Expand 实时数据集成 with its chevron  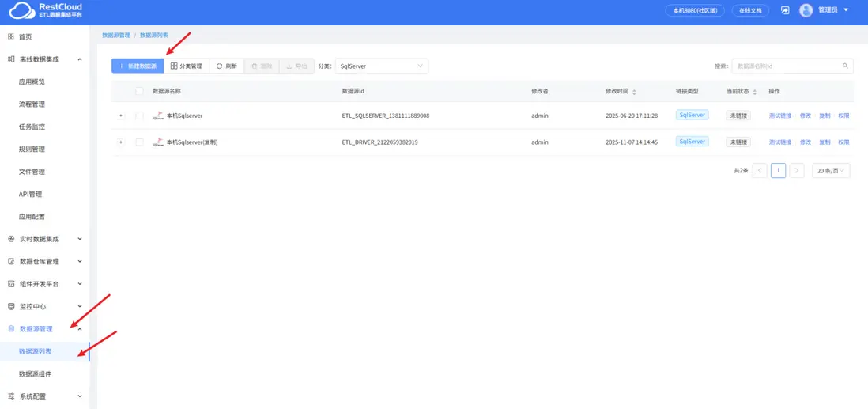pyautogui.click(x=80, y=239)
